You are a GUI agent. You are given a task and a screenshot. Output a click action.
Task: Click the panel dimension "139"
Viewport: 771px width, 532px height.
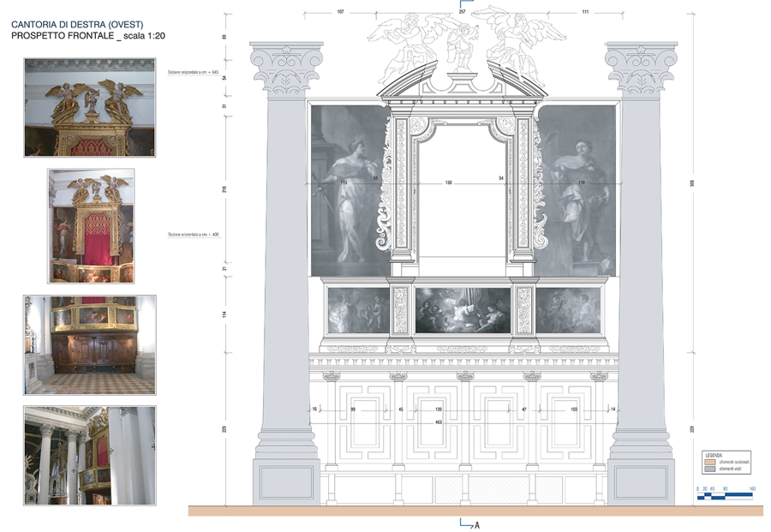click(x=438, y=409)
